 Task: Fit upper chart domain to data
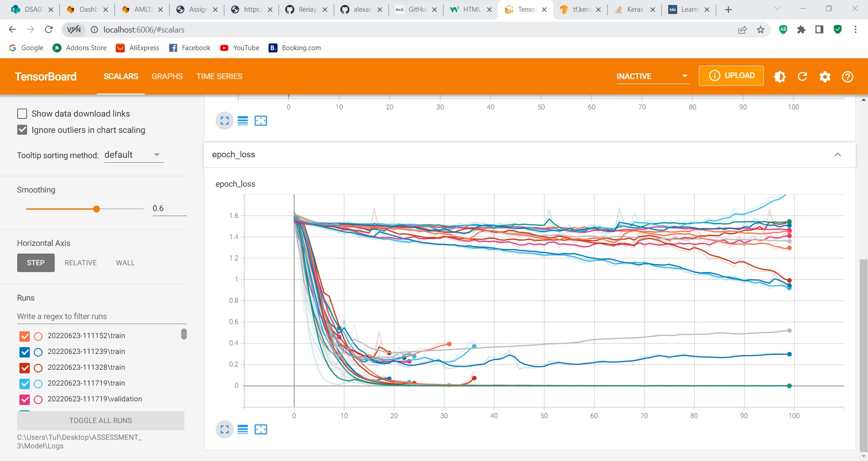[x=261, y=121]
